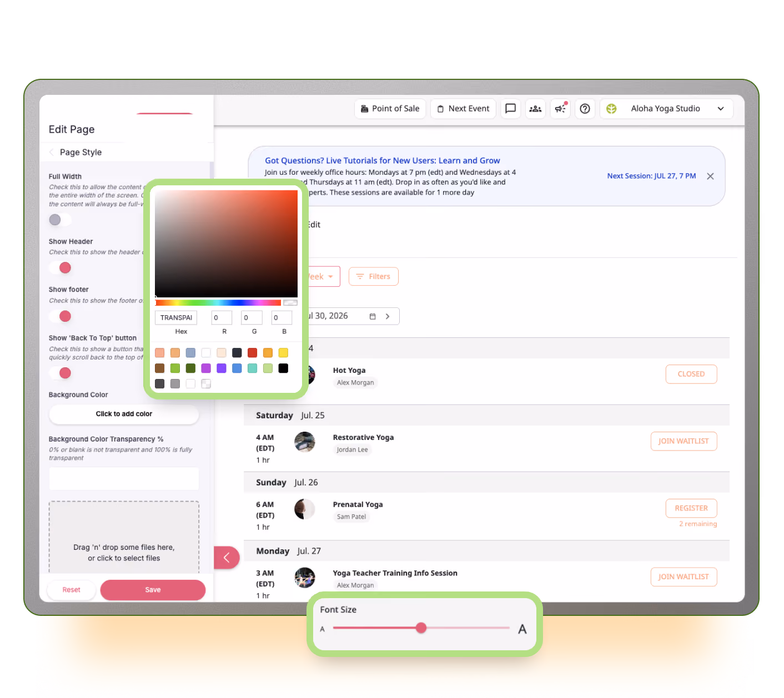Join waitlist for Yoga Teacher Training

(684, 577)
